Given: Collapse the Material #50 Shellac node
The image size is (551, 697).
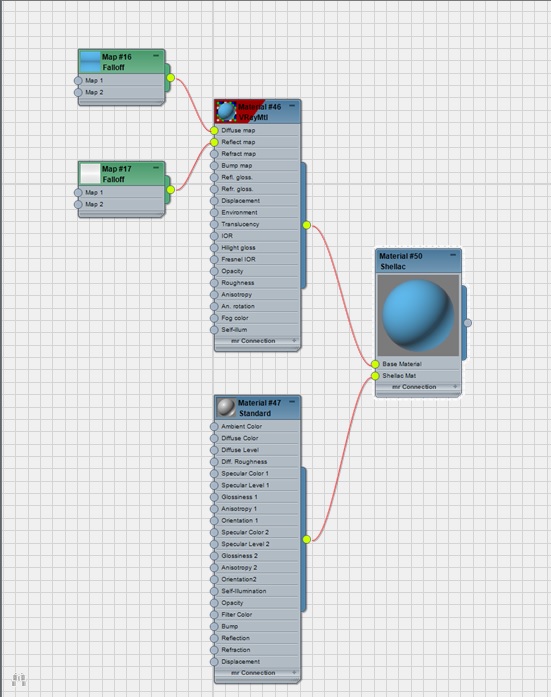Looking at the screenshot, I should [x=453, y=255].
